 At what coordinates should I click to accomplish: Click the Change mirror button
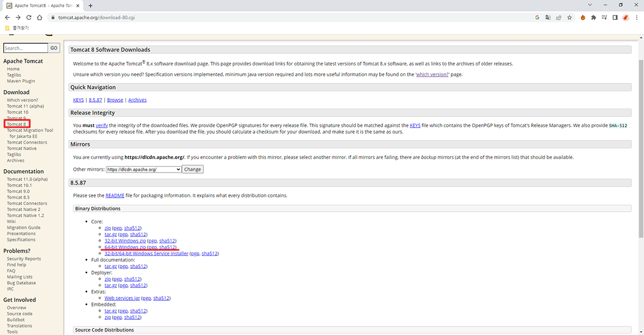(193, 169)
